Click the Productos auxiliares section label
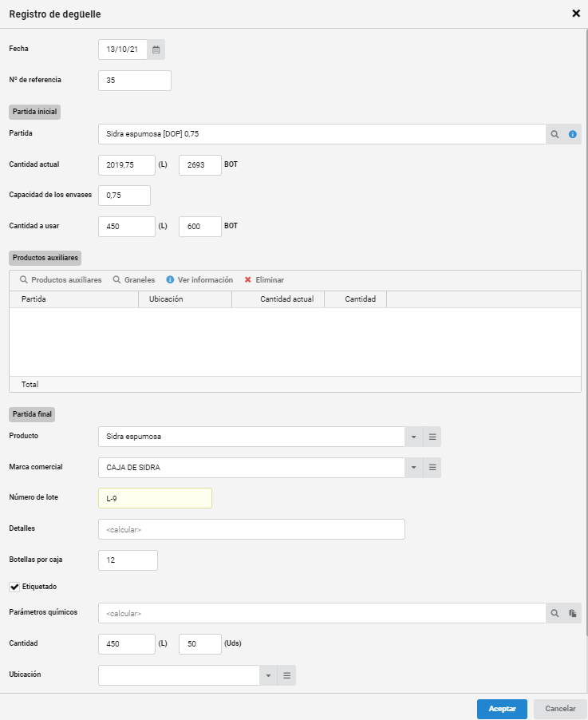This screenshot has height=720, width=588. 45,258
